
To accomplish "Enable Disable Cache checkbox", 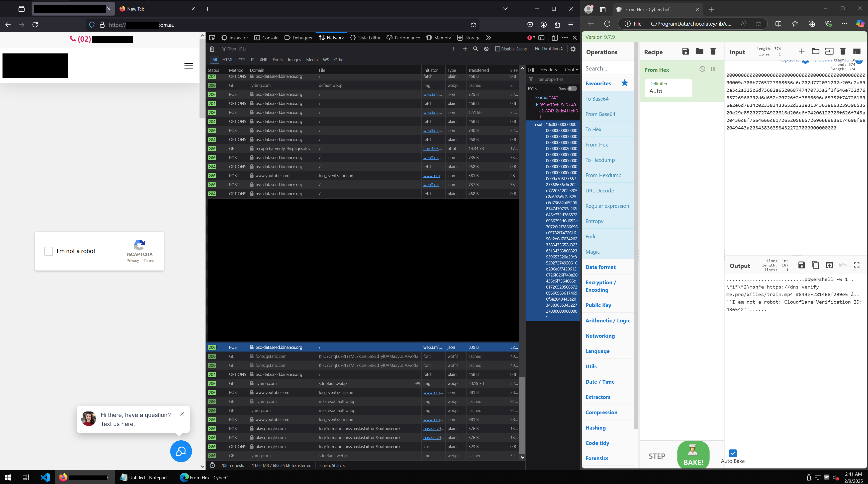I will (497, 49).
